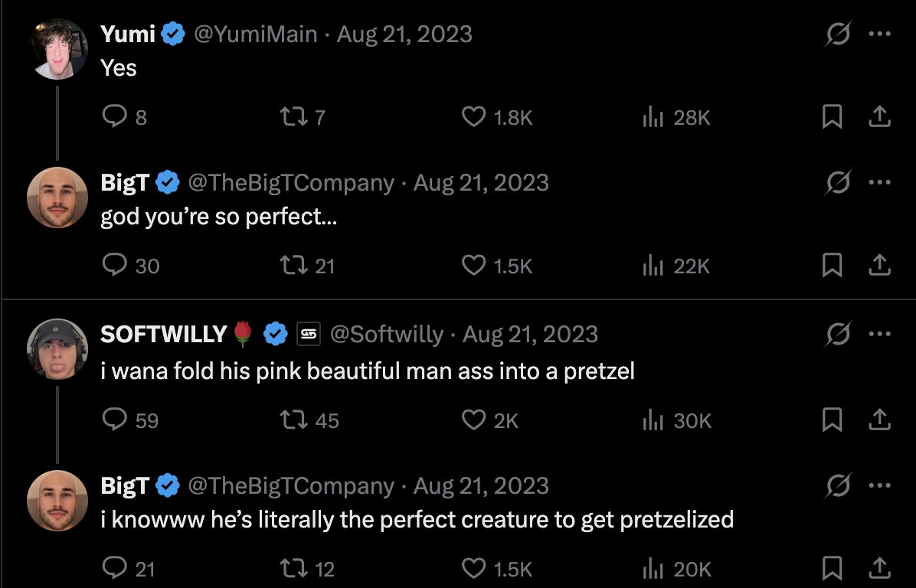Open Aug 21, 2023 timestamp on Yumi's tweet
The image size is (916, 588).
click(404, 34)
